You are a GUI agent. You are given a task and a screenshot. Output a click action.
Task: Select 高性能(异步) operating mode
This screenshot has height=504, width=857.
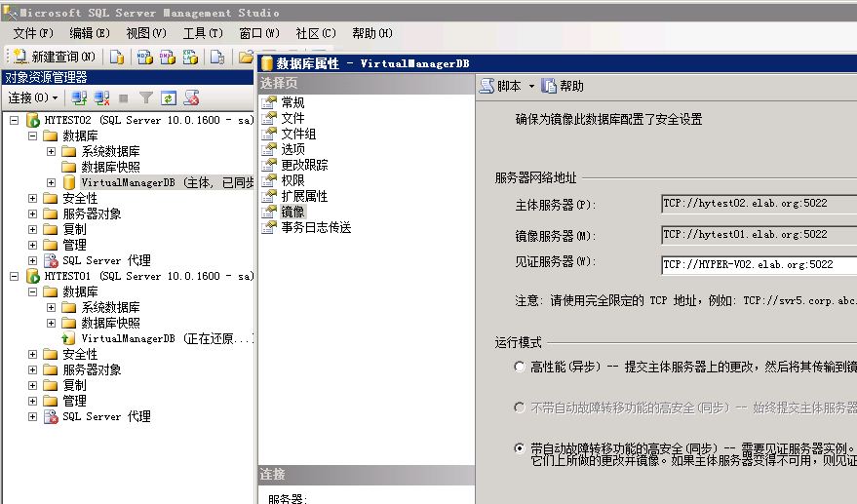click(x=520, y=367)
